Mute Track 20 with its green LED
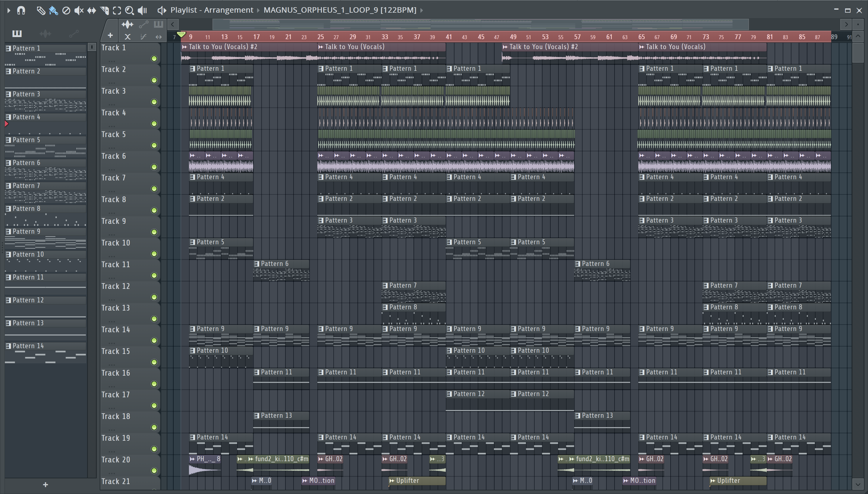The height and width of the screenshot is (494, 868). (x=154, y=471)
